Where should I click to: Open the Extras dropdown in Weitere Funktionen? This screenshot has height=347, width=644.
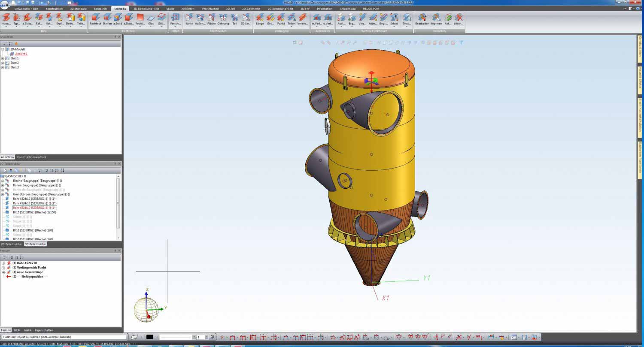395,19
